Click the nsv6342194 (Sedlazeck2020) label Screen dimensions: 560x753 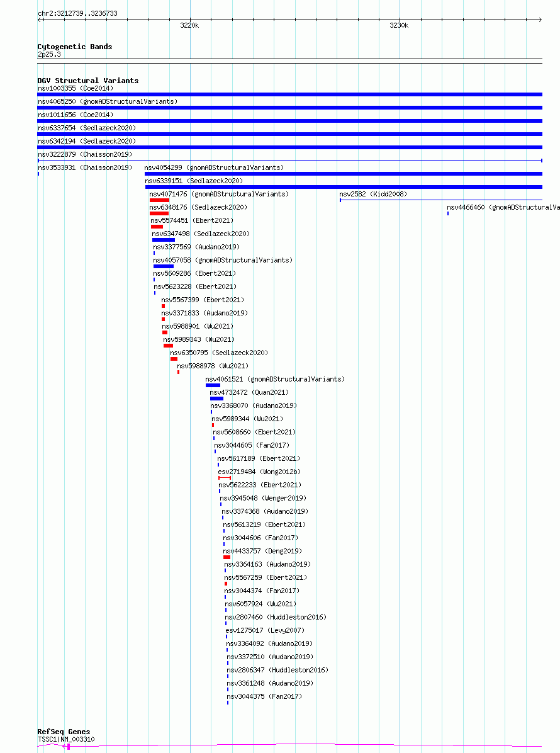87,141
